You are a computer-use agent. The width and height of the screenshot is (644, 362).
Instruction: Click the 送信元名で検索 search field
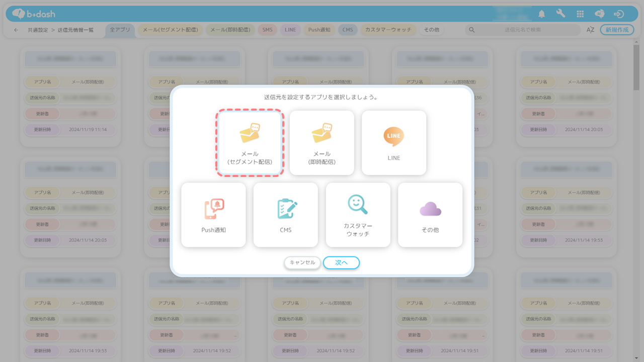click(x=523, y=30)
